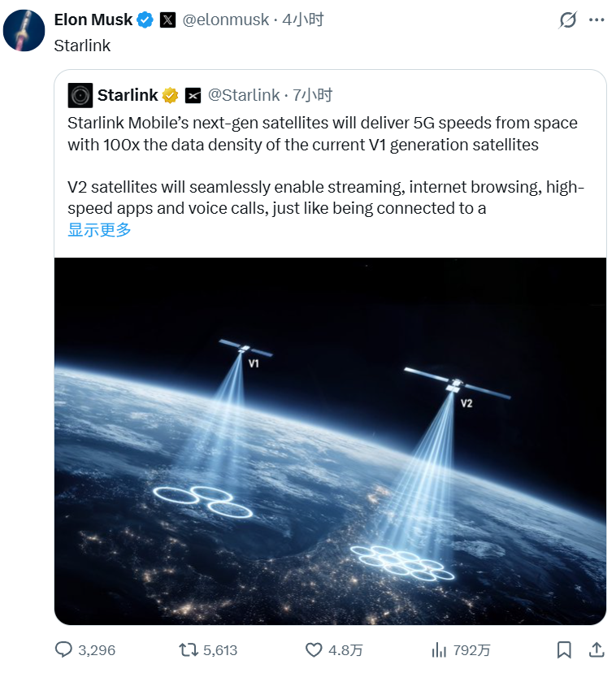Screen dimensions: 616x673
Task: Open the more options ellipsis menu
Action: (596, 20)
